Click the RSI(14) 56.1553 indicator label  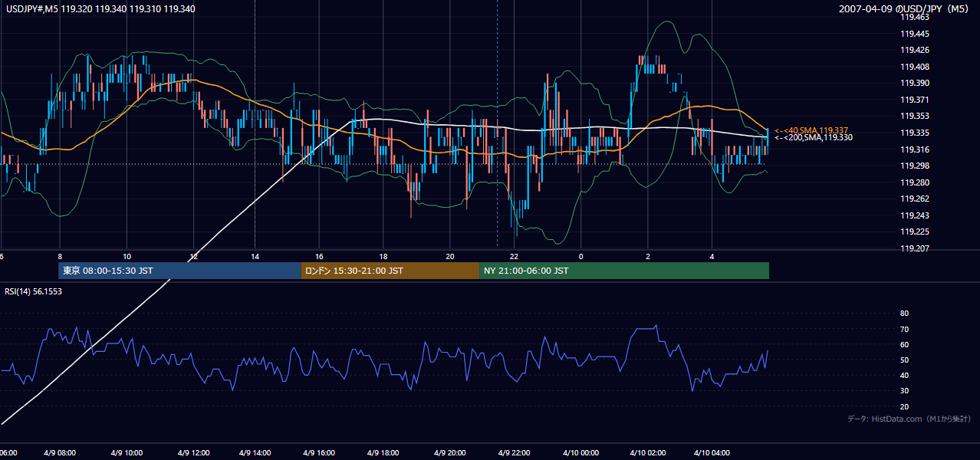click(x=34, y=291)
